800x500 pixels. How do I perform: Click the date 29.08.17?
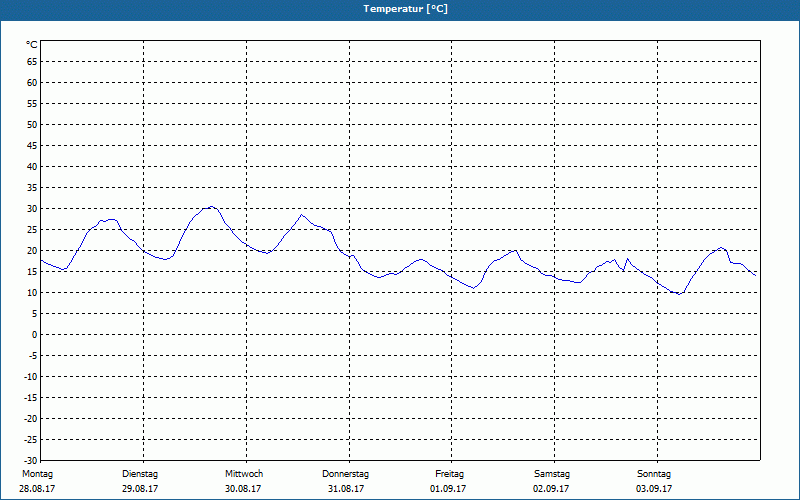(140, 489)
